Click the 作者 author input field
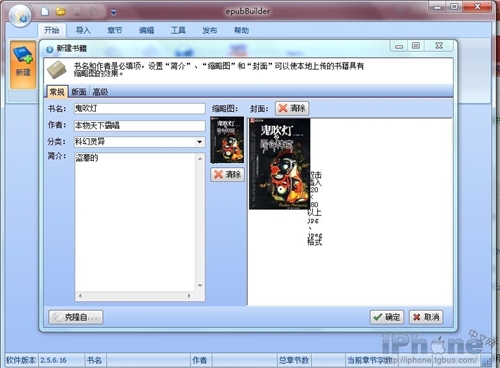 coord(139,125)
